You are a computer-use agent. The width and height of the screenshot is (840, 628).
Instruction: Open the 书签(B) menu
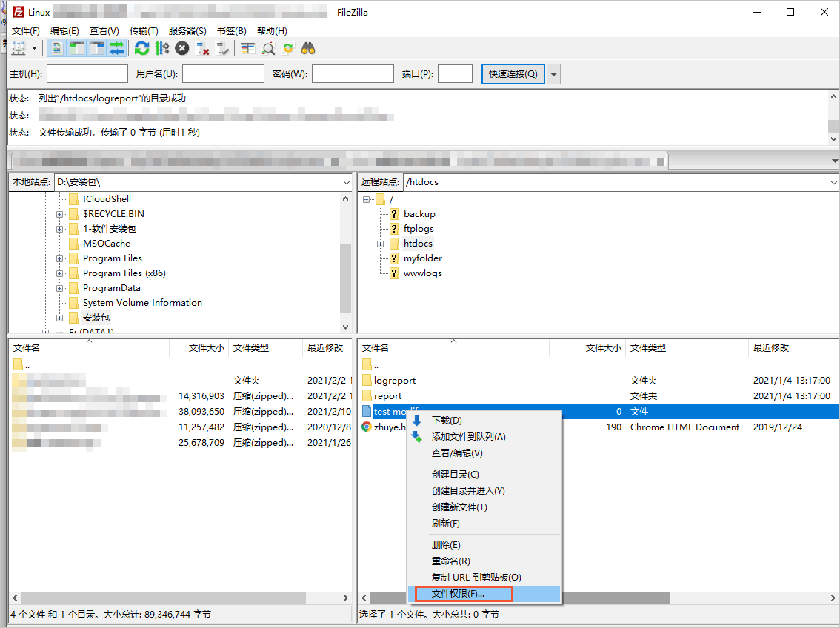point(231,31)
